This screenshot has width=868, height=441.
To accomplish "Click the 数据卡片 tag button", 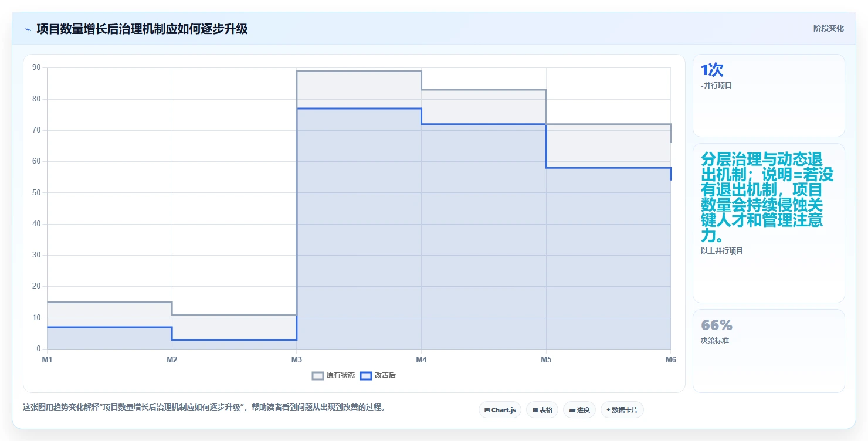I will tap(622, 410).
